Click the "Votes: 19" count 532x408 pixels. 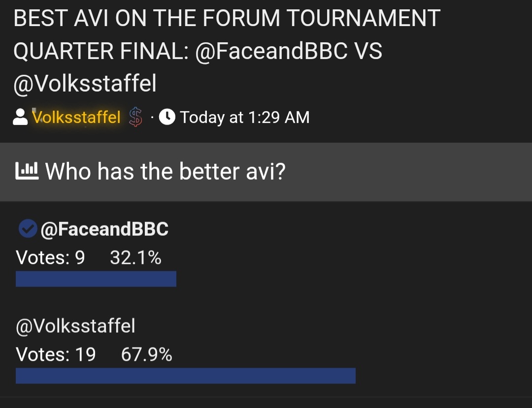click(56, 354)
